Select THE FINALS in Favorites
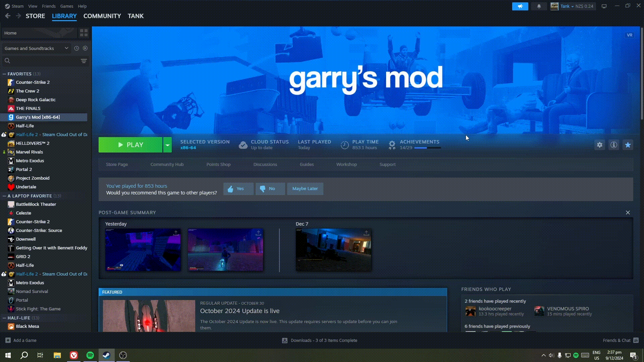 [x=28, y=108]
